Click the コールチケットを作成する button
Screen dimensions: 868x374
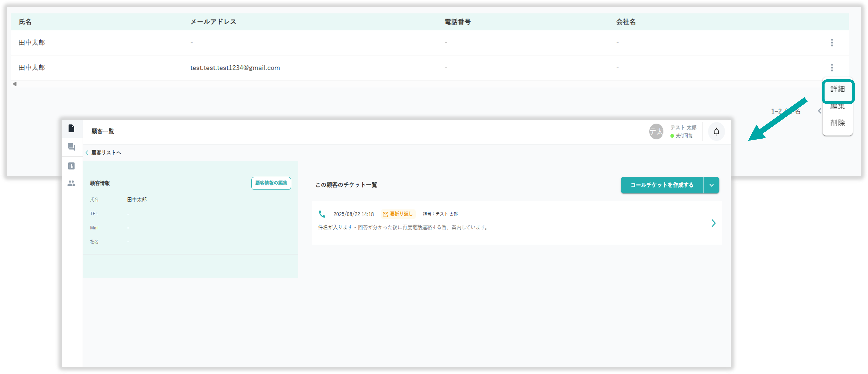[662, 185]
